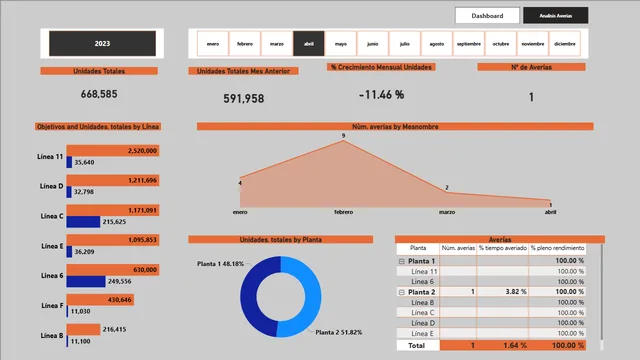Click the Núm. averías by Mesnombre chart title

click(395, 127)
